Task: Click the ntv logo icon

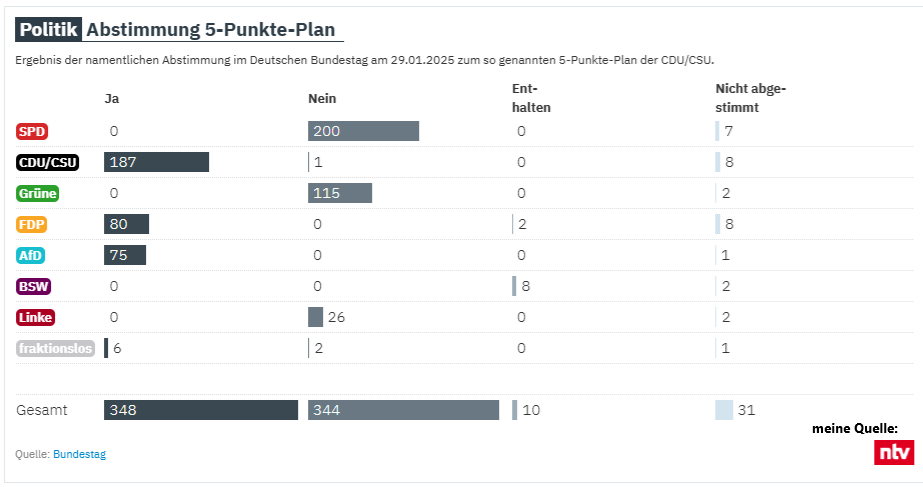Action: pyautogui.click(x=893, y=452)
